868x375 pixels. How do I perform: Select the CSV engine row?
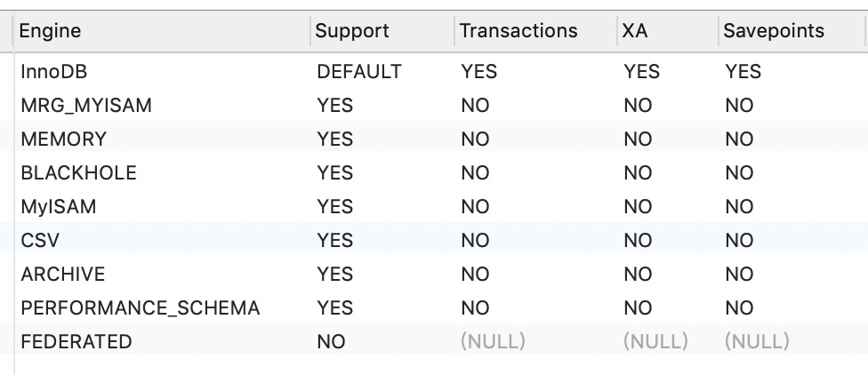click(40, 241)
